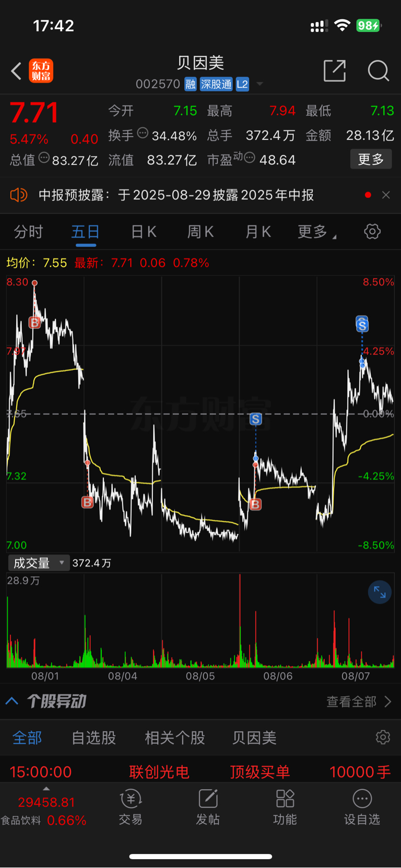The image size is (401, 868).
Task: Open the 东方财富 logo icon
Action: (x=41, y=71)
